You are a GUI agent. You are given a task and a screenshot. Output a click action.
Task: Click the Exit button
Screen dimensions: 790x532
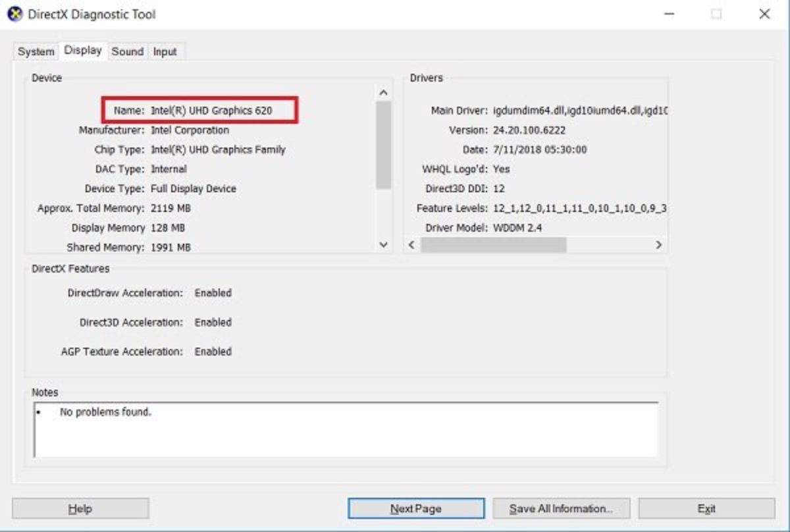point(706,508)
